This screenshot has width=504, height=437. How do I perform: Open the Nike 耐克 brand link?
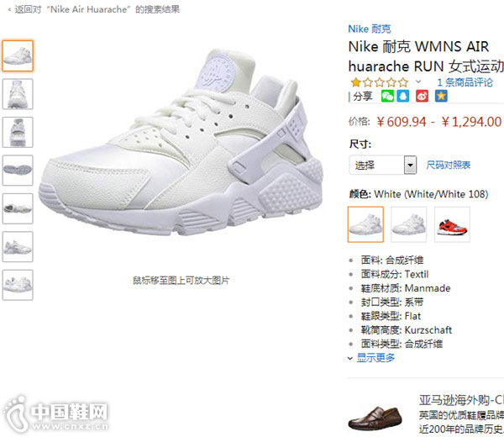pos(370,29)
